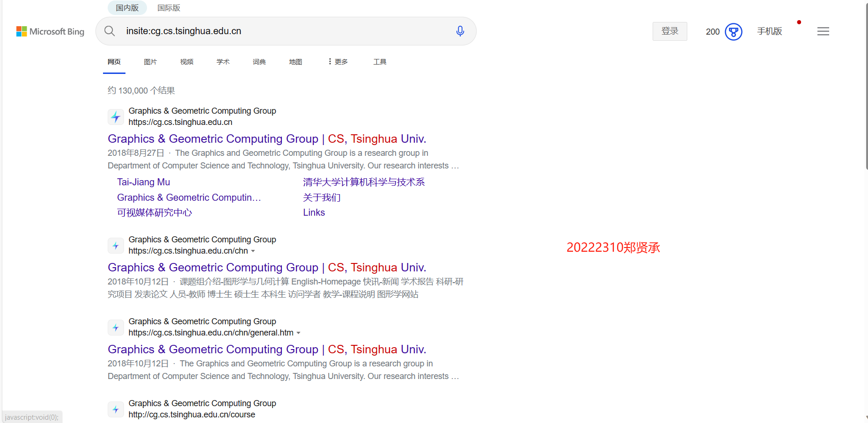Select the 学术 academic tab
This screenshot has width=868, height=423.
pyautogui.click(x=223, y=62)
